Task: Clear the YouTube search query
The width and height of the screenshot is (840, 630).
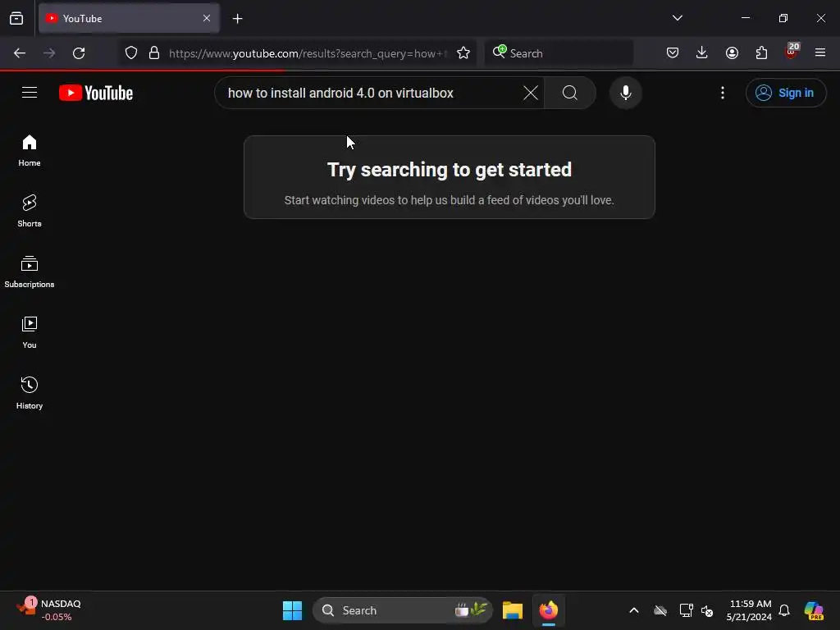Action: pyautogui.click(x=531, y=93)
